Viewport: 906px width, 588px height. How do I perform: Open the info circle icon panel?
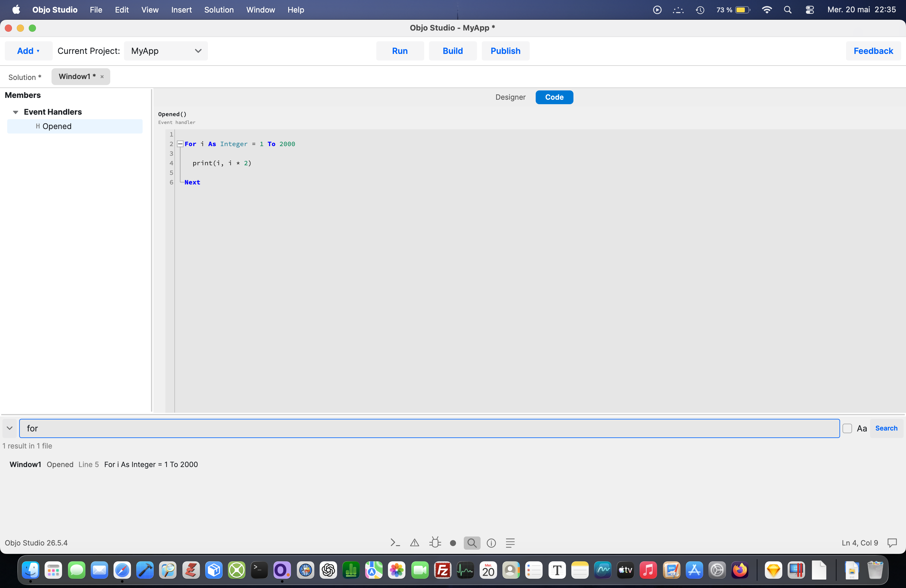[491, 543]
